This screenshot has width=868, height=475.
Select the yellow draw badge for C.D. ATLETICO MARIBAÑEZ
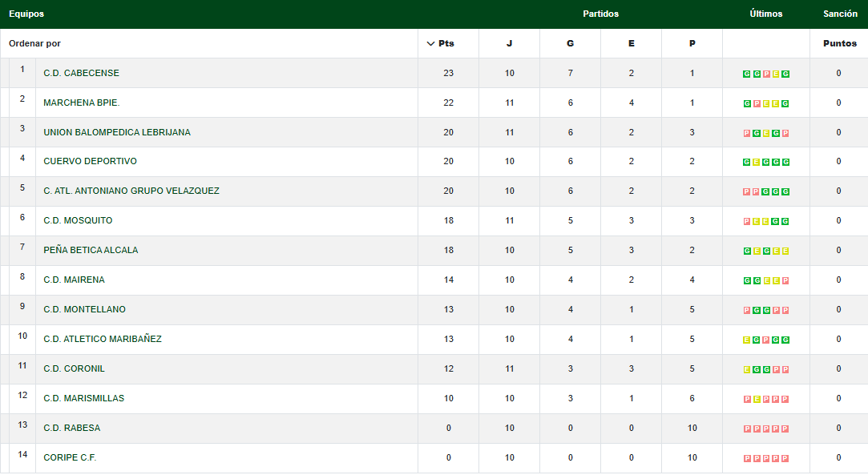point(747,340)
